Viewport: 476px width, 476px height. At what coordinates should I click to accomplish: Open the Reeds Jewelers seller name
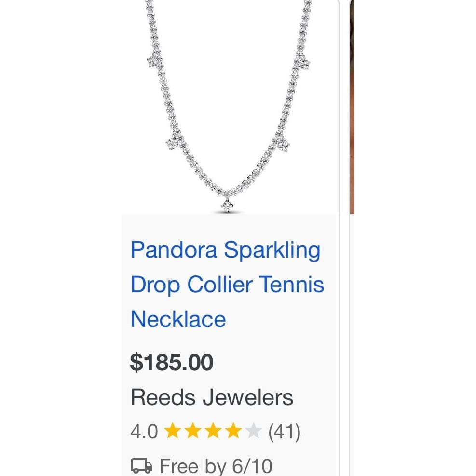[212, 397]
